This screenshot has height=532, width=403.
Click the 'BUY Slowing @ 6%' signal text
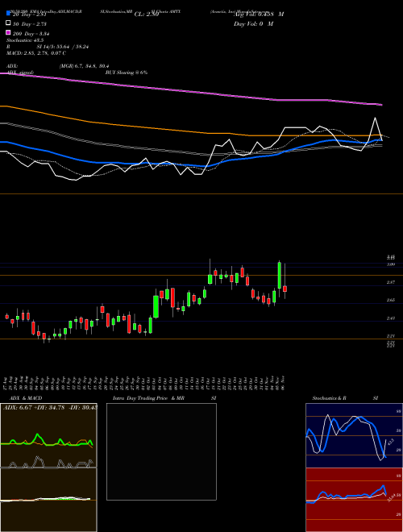click(127, 73)
